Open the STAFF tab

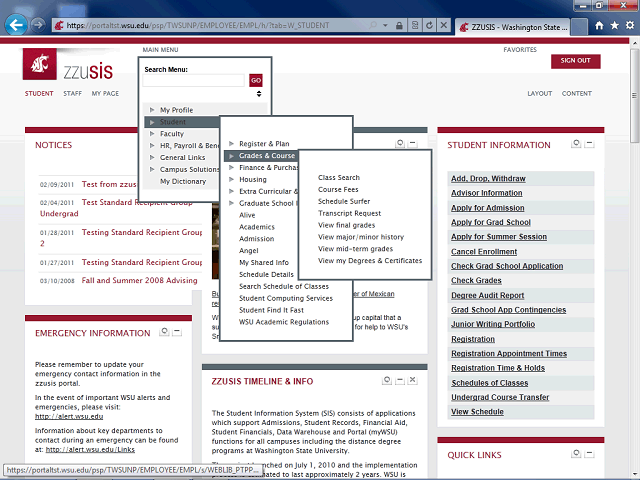(72, 93)
